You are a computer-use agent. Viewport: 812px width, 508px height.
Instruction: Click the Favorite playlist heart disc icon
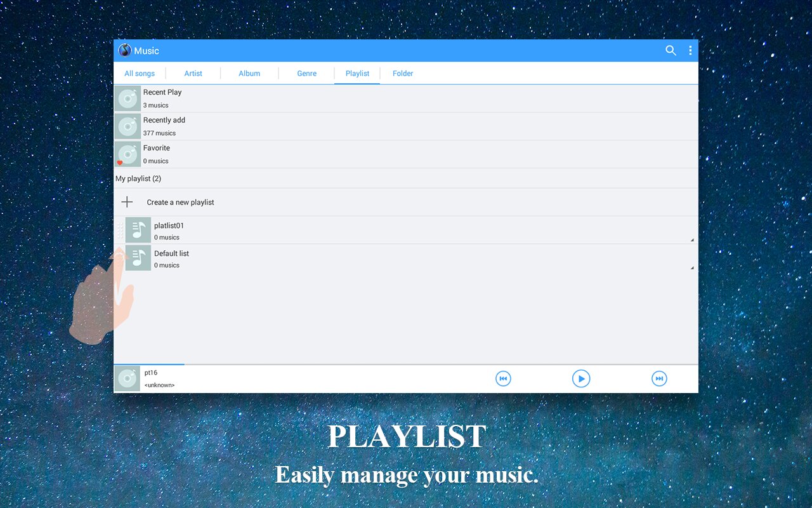(128, 154)
